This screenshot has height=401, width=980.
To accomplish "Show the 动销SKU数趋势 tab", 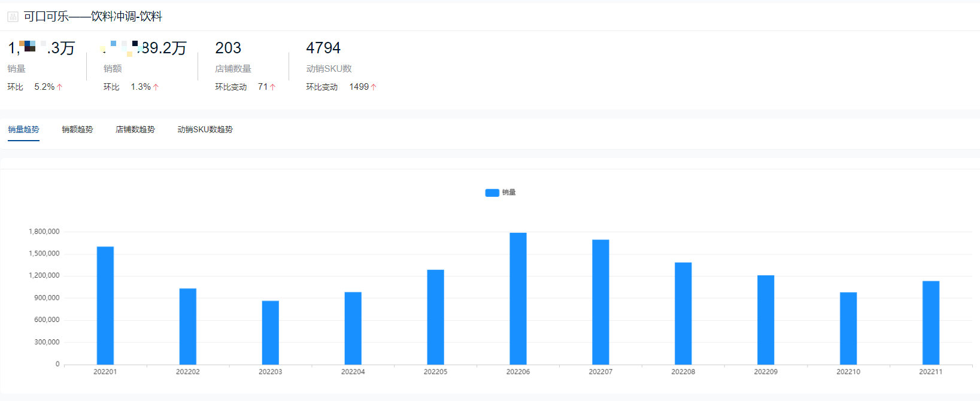I will [x=205, y=129].
